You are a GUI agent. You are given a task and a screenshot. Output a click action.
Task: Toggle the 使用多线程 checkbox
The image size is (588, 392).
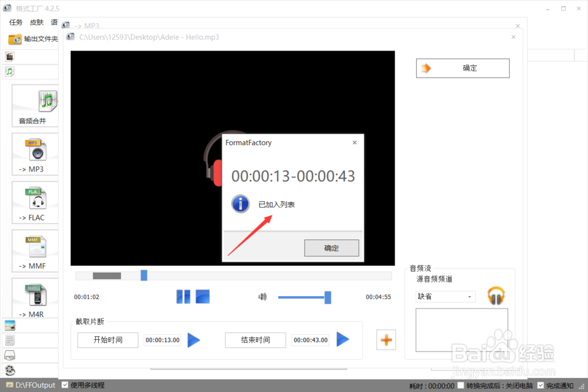point(65,385)
